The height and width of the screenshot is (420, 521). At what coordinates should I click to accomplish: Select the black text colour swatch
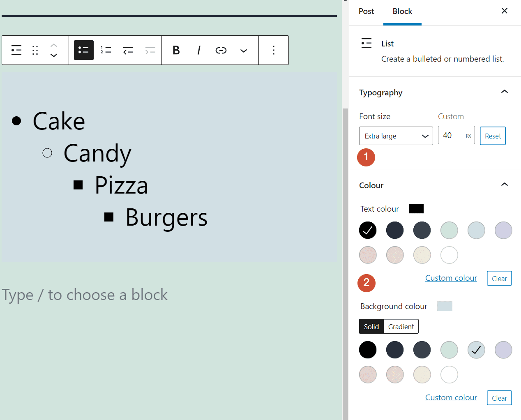367,230
